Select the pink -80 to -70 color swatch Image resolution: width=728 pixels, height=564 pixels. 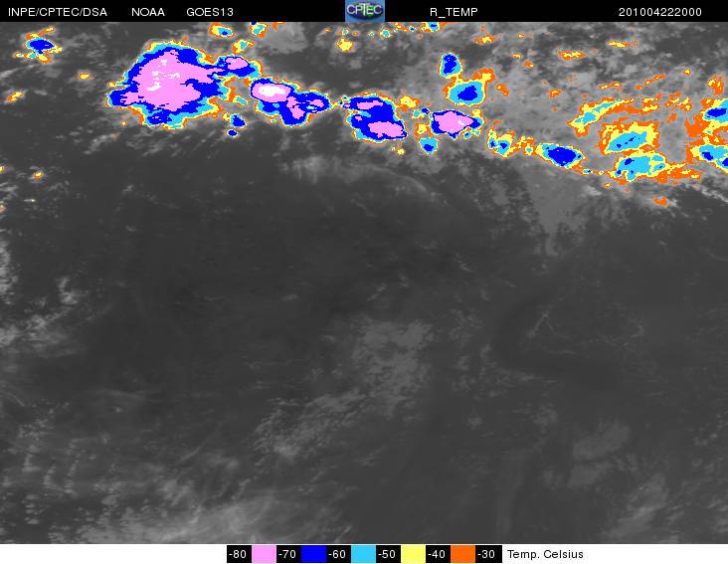point(264,554)
